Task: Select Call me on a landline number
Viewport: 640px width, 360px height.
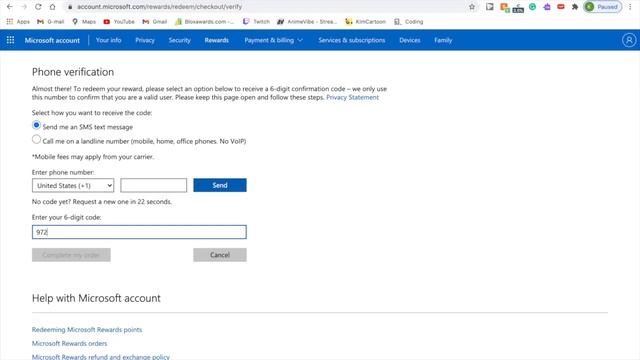Action: click(x=36, y=140)
